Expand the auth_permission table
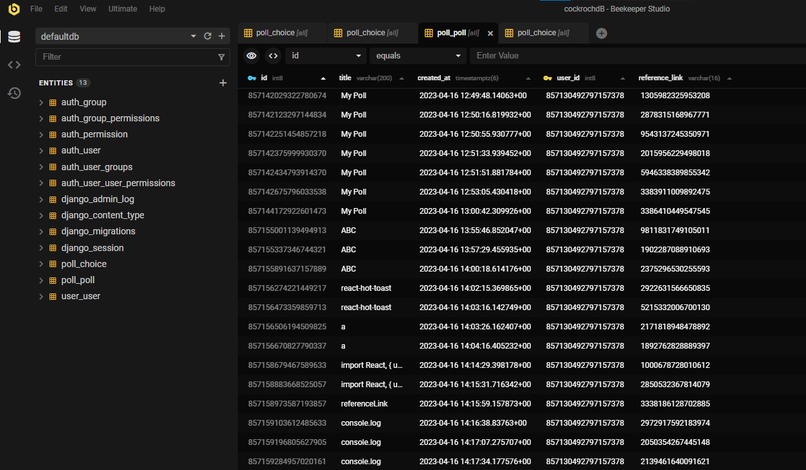The image size is (806, 470). (x=41, y=134)
